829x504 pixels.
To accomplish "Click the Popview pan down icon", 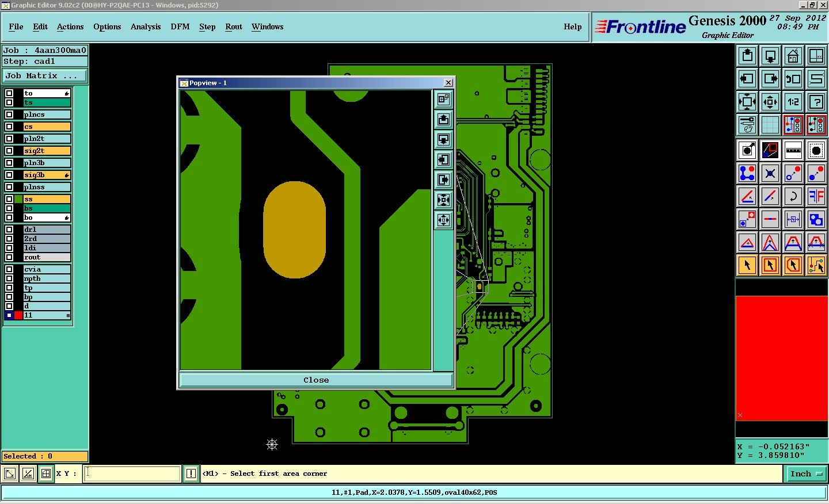I will (443, 140).
